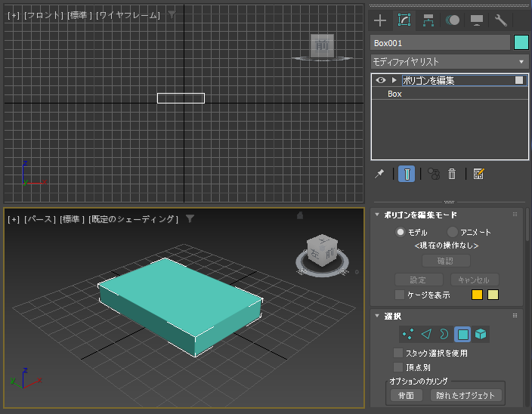Viewport: 532px width, 414px height.
Task: Open the Create panel tab
Action: (x=380, y=20)
